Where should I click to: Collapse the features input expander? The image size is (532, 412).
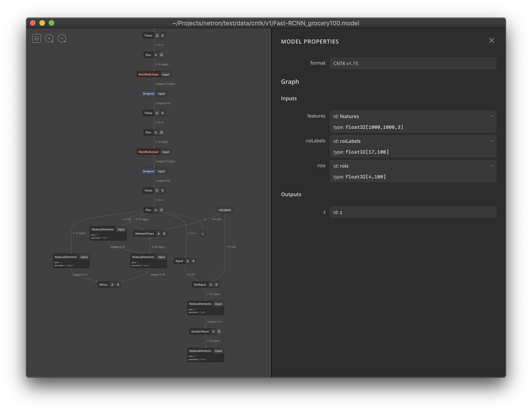[491, 116]
